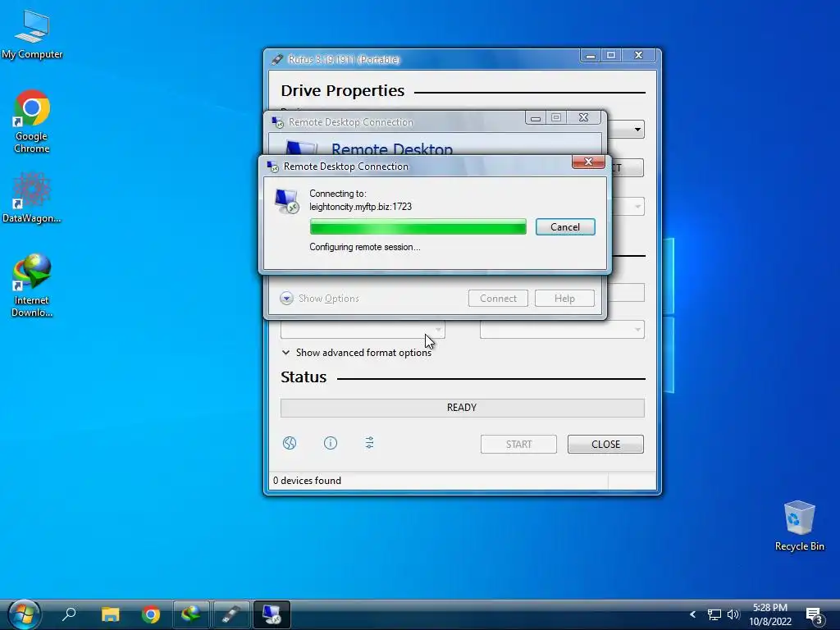Open the notification center icon

point(814,616)
